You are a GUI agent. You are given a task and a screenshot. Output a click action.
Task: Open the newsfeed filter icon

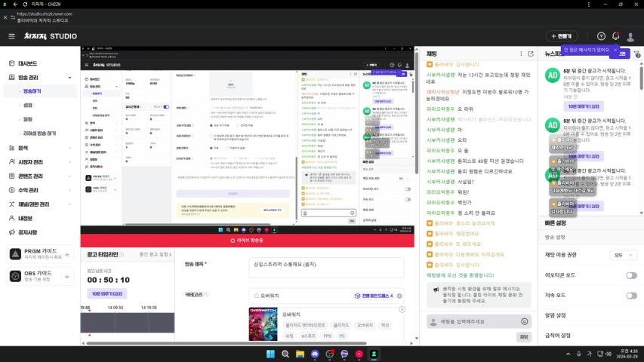point(637,54)
